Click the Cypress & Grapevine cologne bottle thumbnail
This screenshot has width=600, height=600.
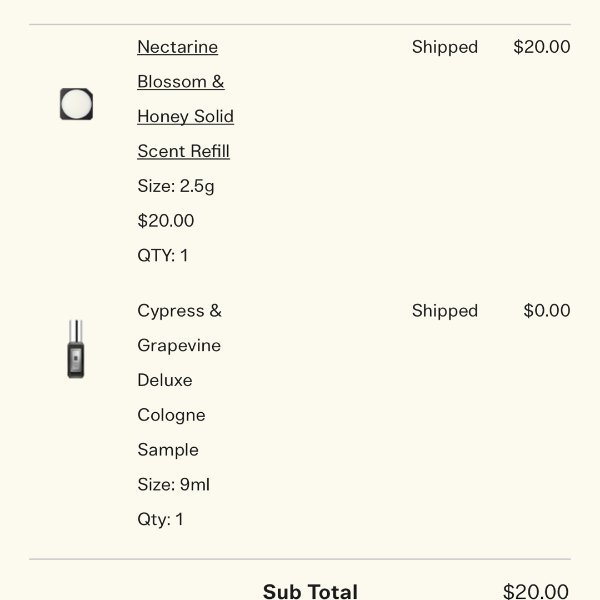pos(76,349)
